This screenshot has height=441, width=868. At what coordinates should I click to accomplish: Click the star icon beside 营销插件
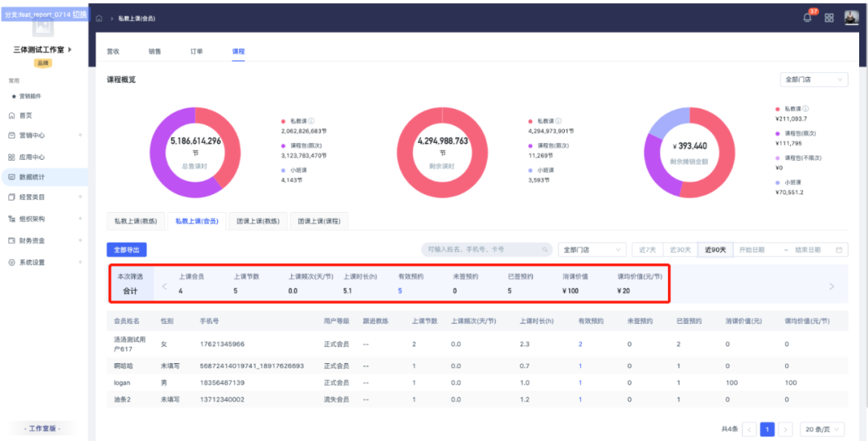point(14,96)
